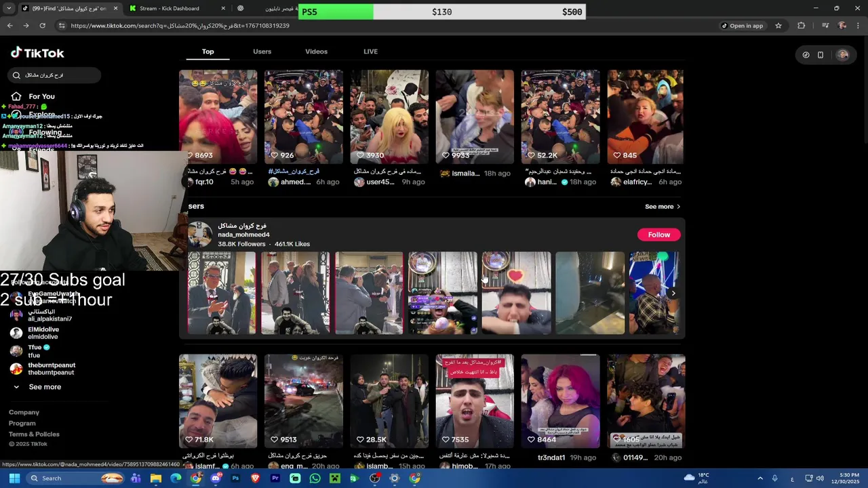Click the TikTok coins icon in header
Image resolution: width=868 pixels, height=488 pixels.
click(x=806, y=55)
